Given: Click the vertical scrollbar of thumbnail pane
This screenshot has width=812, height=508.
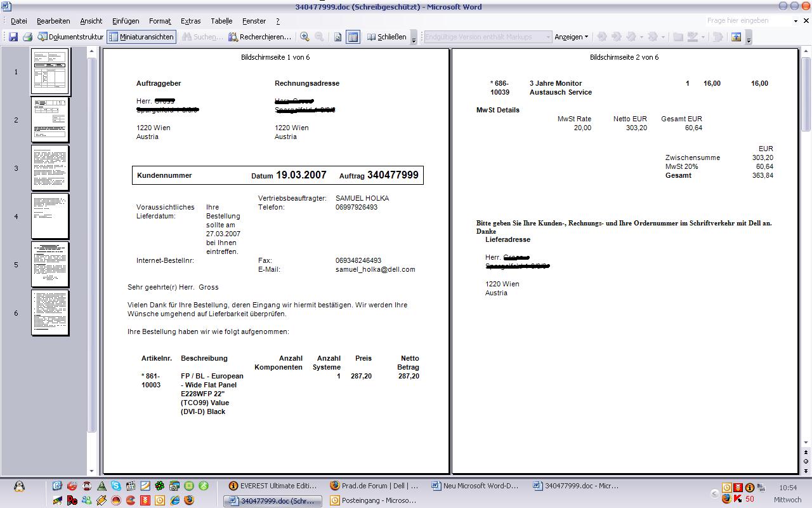Looking at the screenshot, I should (91, 254).
